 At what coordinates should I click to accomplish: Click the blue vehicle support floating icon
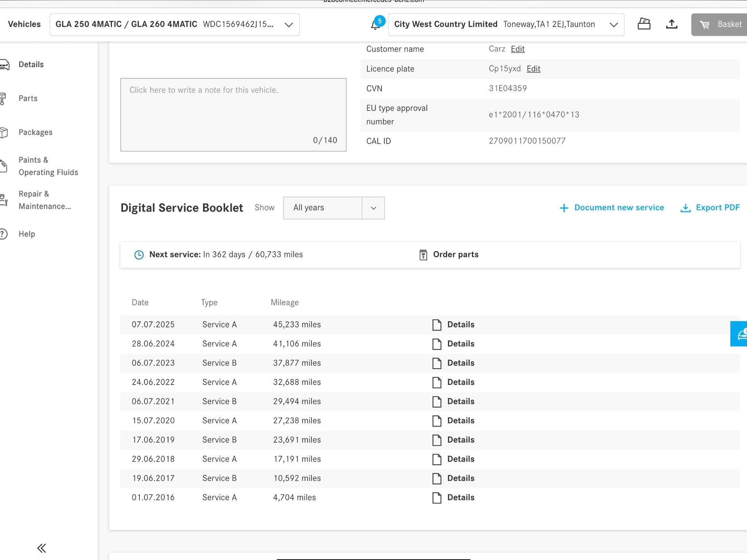click(739, 334)
